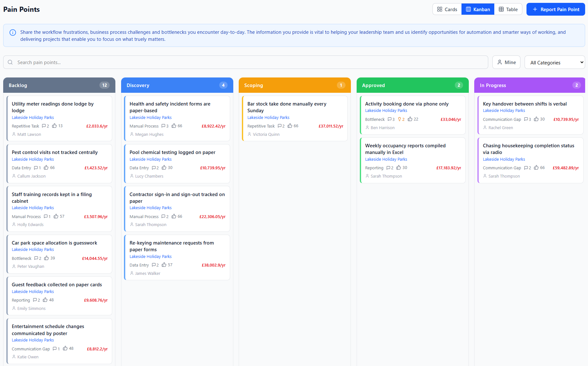This screenshot has width=588, height=366.
Task: Click the red £59,482.89/yr cost figure
Action: pyautogui.click(x=566, y=168)
